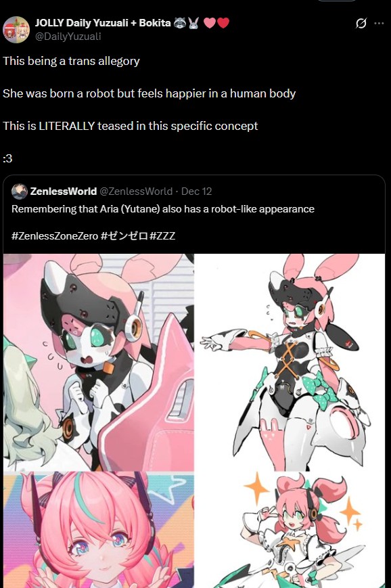Viewport: 391px width, 588px height.
Task: View robot Aria with pink chair image
Action: pyautogui.click(x=99, y=362)
